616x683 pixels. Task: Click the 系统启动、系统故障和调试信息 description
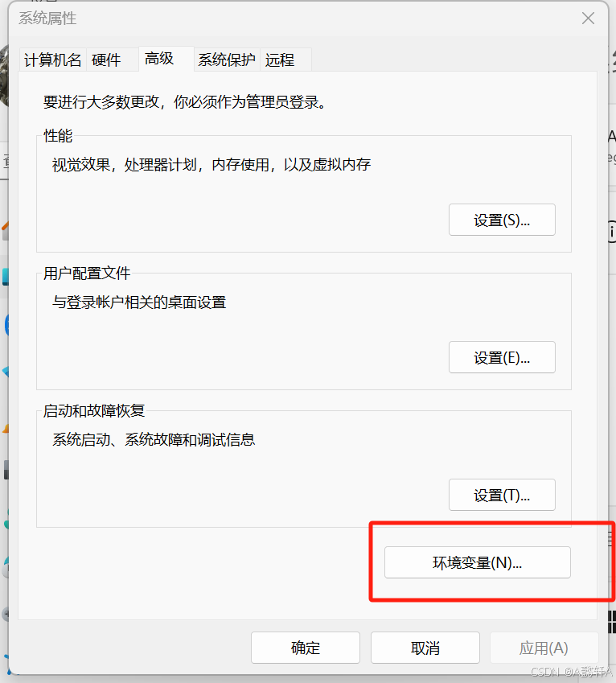(154, 440)
